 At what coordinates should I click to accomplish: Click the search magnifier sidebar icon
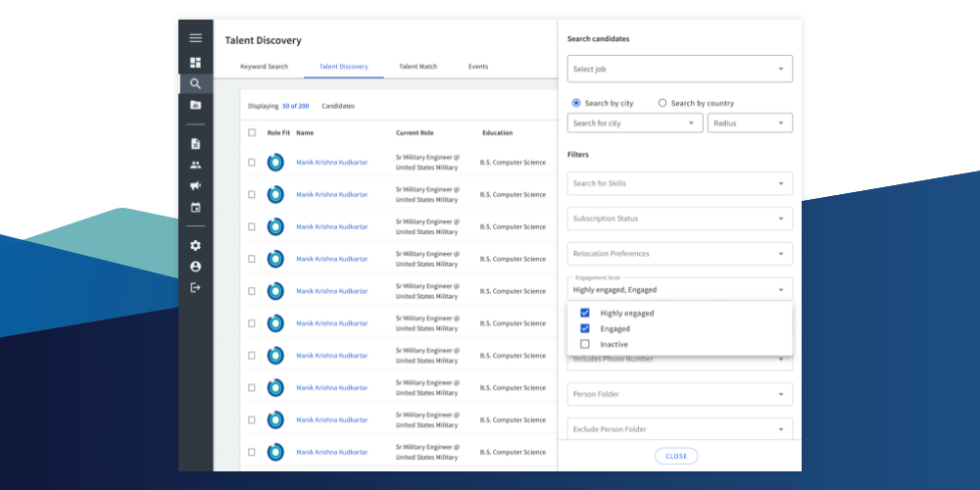pos(195,83)
